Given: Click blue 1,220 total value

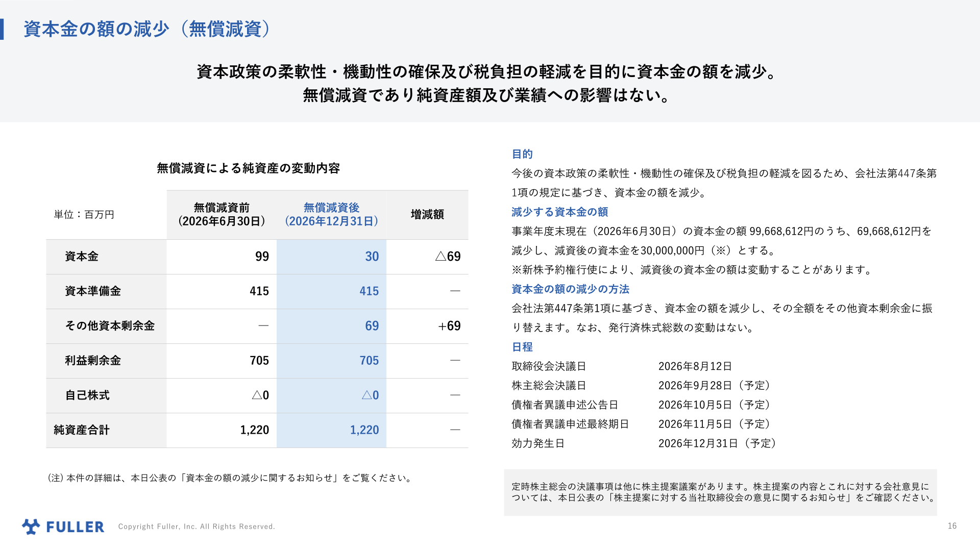Looking at the screenshot, I should [x=364, y=430].
